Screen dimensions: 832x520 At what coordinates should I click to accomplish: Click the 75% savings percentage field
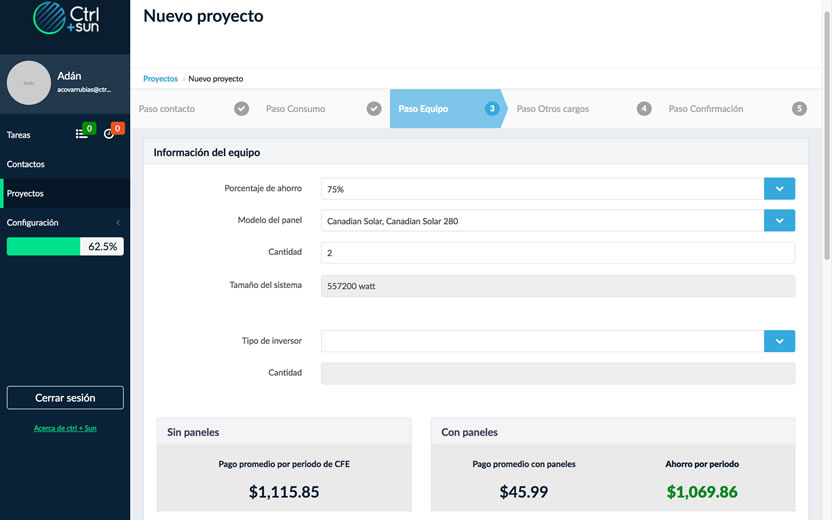coord(542,189)
